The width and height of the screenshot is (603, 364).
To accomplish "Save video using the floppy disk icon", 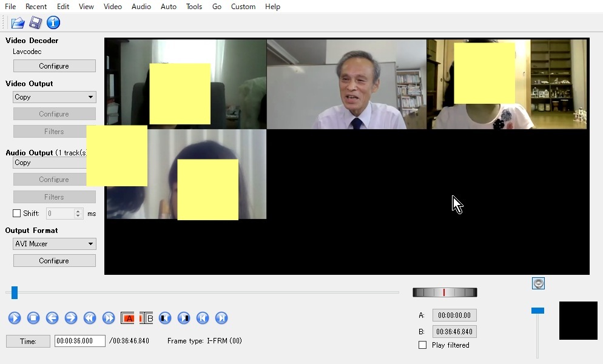I will click(x=36, y=22).
